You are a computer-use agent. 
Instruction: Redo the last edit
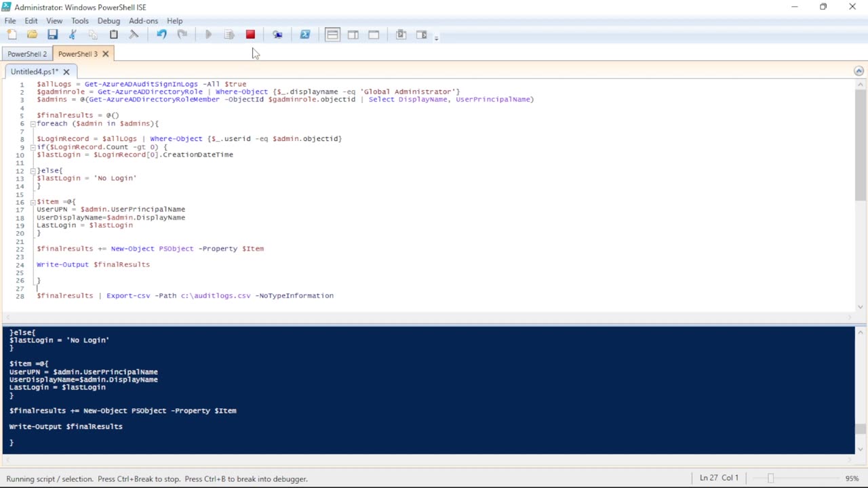coord(182,35)
